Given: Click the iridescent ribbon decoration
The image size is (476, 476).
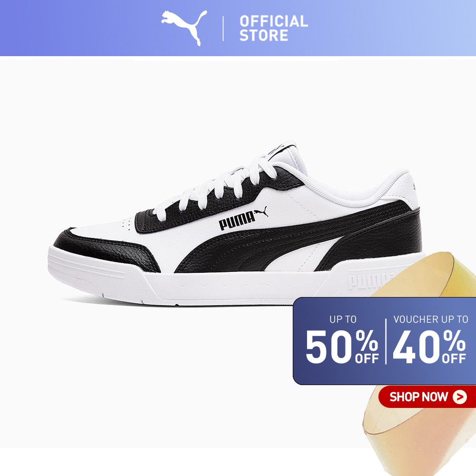Looking at the screenshot, I should coord(422,364).
